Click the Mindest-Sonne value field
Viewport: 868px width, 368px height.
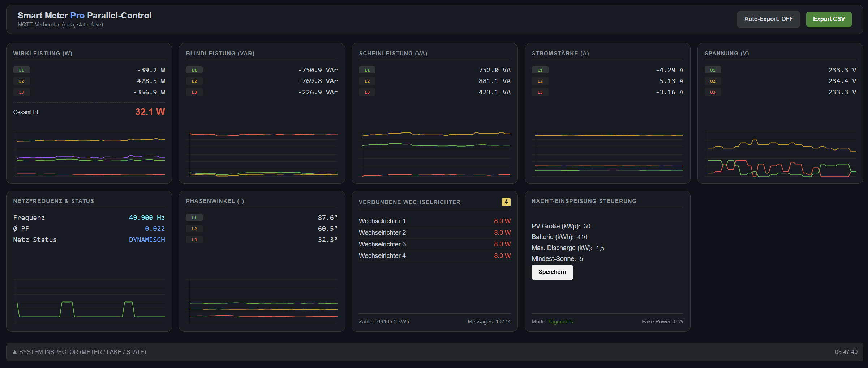[x=581, y=259]
